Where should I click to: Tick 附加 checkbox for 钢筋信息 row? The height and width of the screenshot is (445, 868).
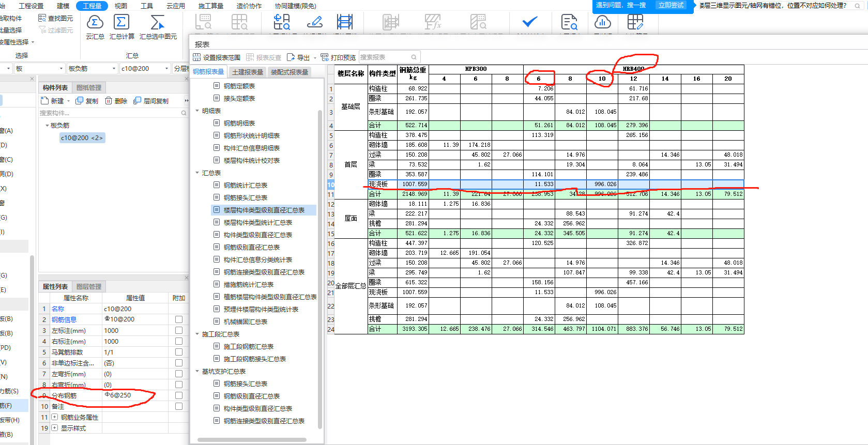pos(179,319)
